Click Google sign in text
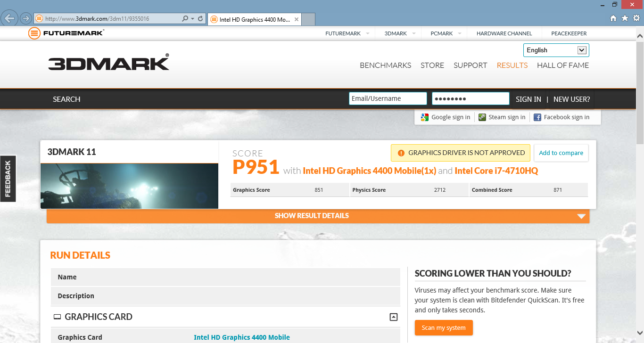Screen dimensions: 644x343 451,117
